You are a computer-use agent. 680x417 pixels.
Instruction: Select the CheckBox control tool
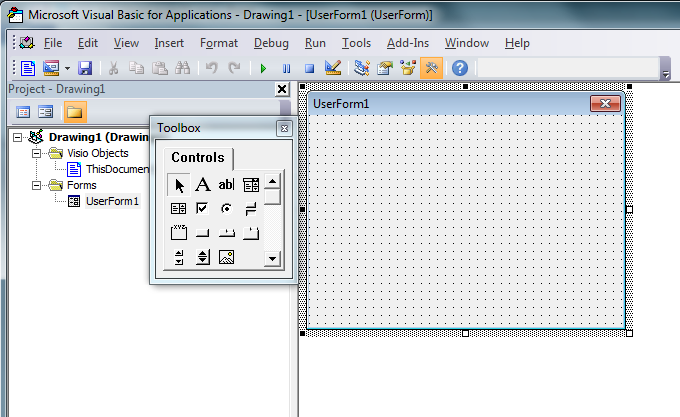pos(202,208)
